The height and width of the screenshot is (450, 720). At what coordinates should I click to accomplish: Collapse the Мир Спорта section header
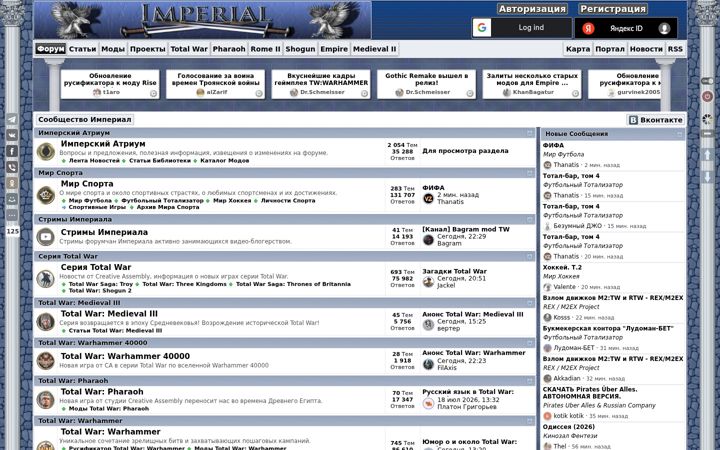coord(530,173)
